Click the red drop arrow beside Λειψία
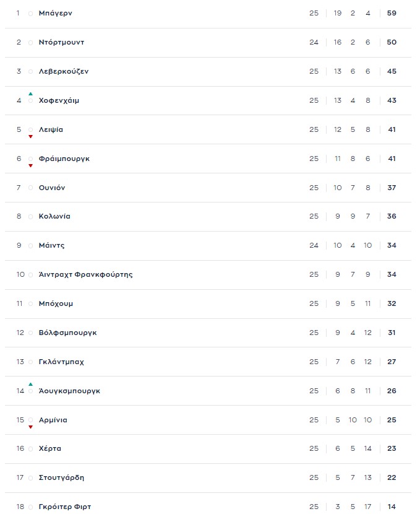420x514 pixels. (x=30, y=136)
